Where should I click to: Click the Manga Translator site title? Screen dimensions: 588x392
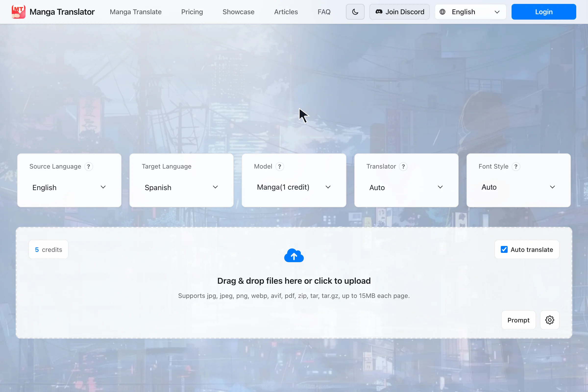click(62, 12)
